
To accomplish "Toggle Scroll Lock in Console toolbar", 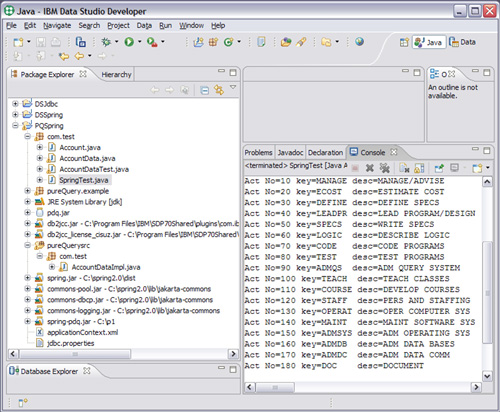I will [419, 168].
